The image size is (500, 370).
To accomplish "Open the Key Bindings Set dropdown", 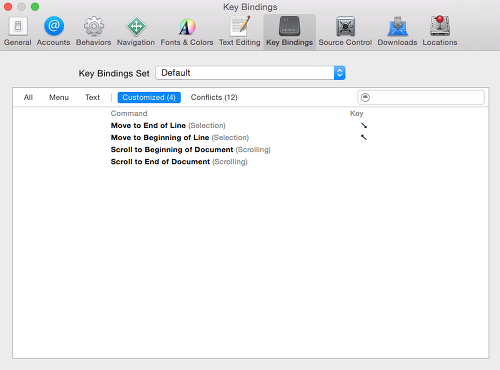I will tap(250, 73).
